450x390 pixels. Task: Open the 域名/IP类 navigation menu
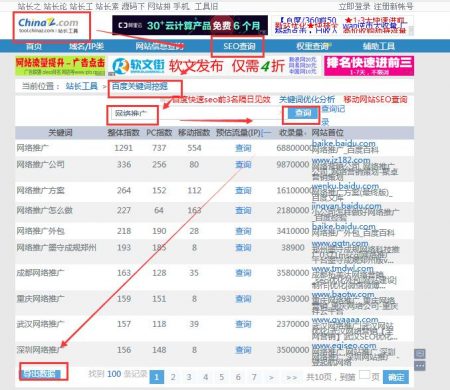87,46
